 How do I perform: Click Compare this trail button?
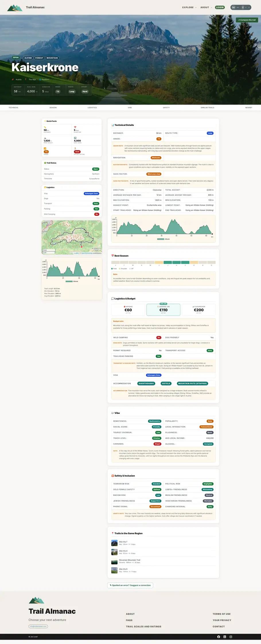pyautogui.click(x=247, y=20)
